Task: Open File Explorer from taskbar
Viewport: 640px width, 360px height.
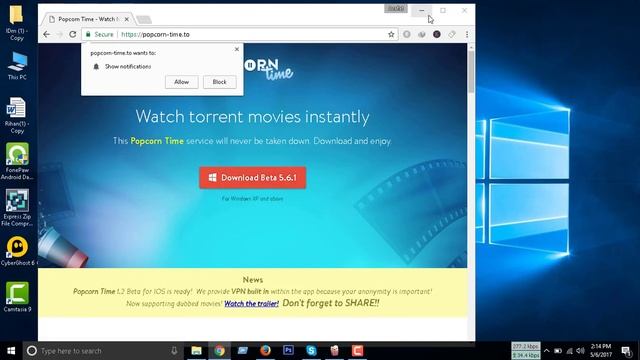Action: pos(196,351)
